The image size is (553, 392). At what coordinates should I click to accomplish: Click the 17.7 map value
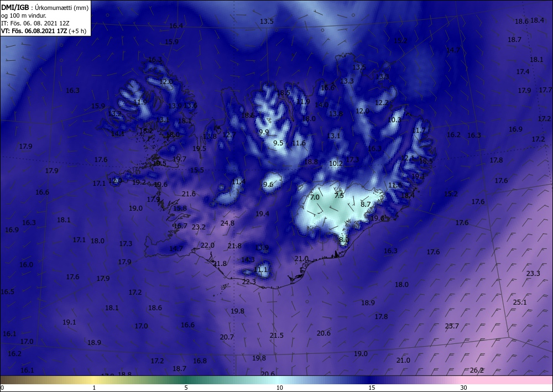[545, 90]
